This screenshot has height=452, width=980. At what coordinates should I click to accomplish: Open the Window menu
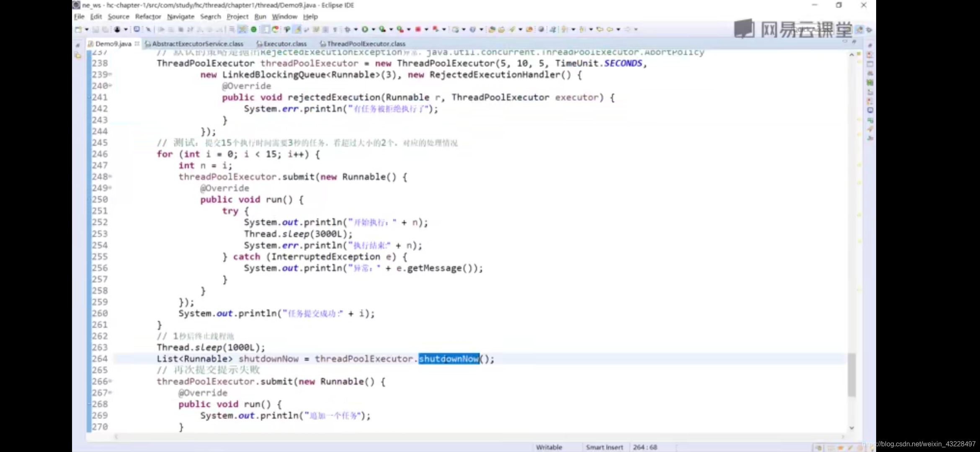[x=284, y=17]
